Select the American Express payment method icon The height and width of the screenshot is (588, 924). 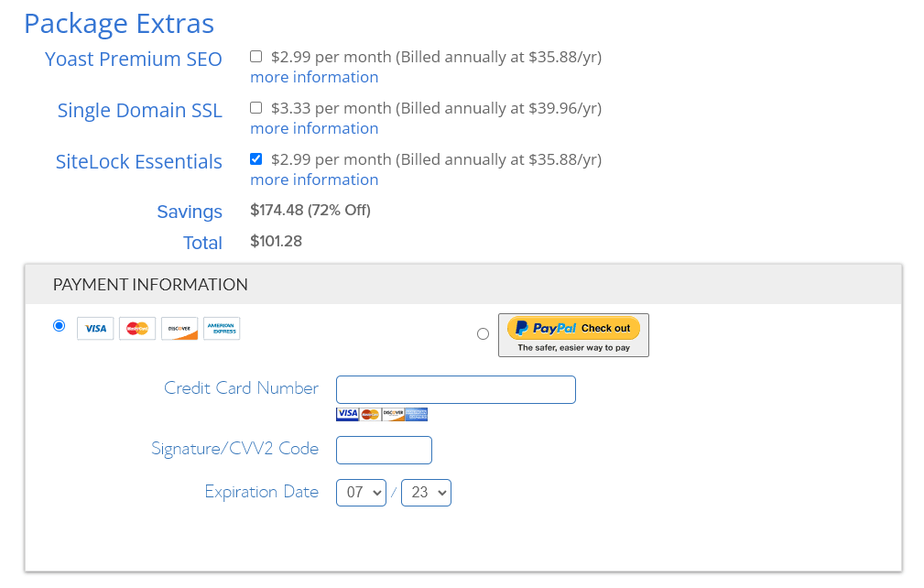222,328
